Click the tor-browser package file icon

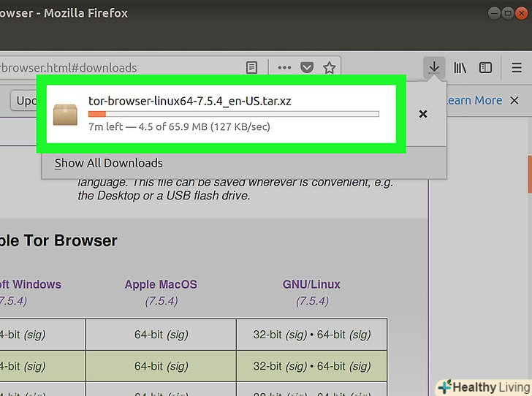65,115
